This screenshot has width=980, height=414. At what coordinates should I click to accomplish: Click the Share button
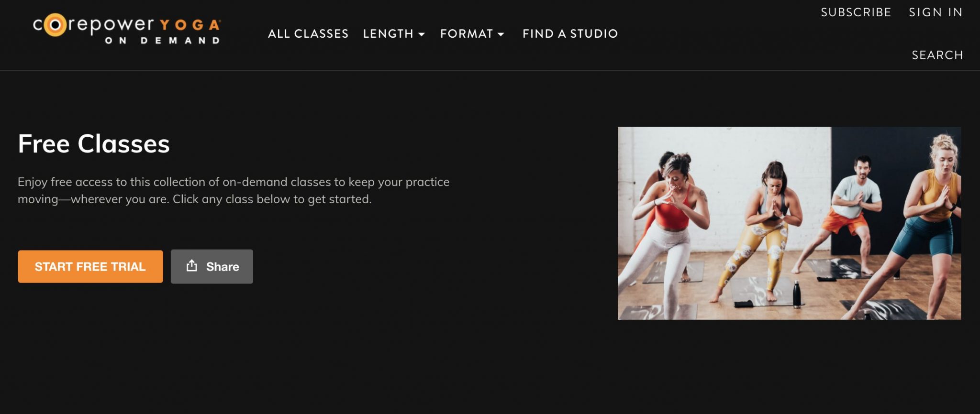212,267
